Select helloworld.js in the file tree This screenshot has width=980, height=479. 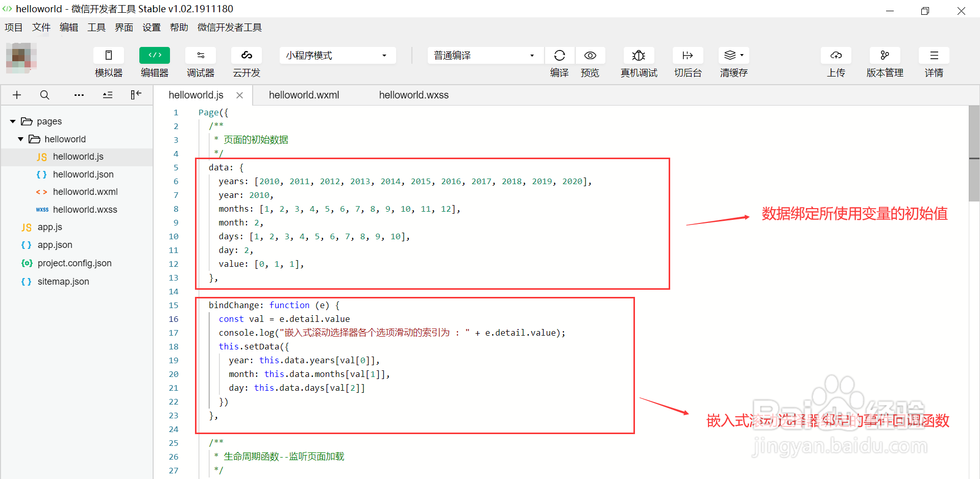point(77,157)
